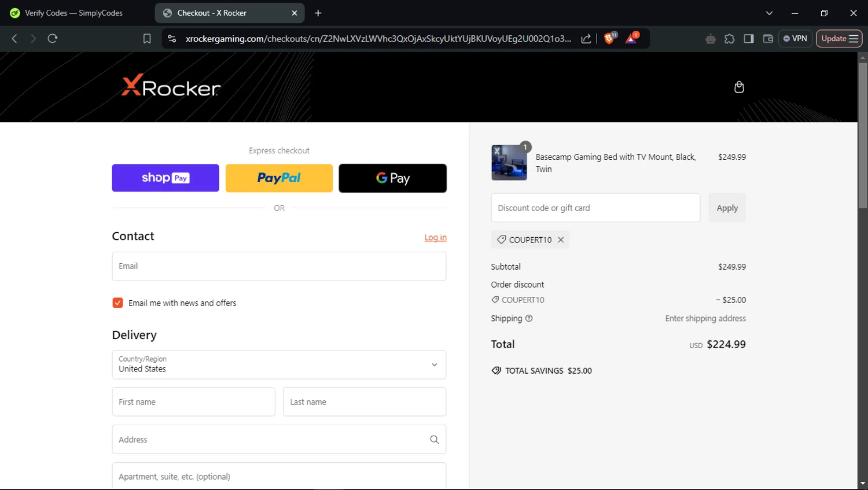Switch to Verify Codes — SimplyCodes tab

74,13
